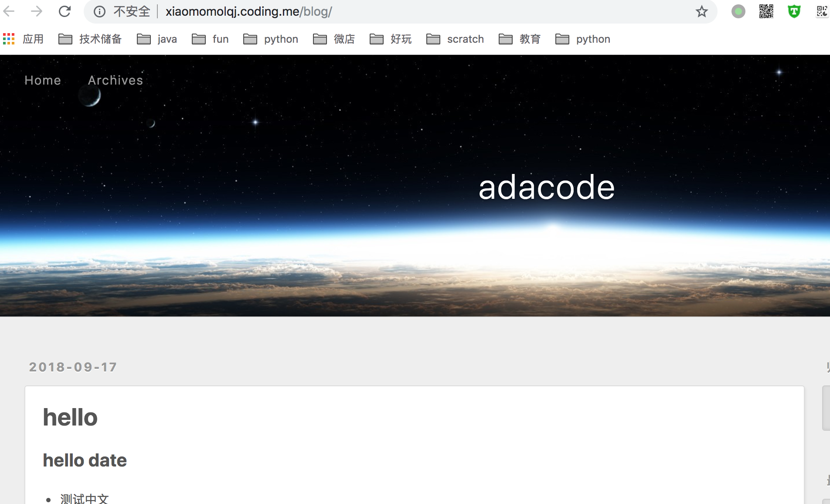Image resolution: width=830 pixels, height=504 pixels.
Task: Reload the page with the refresh icon
Action: 65,11
